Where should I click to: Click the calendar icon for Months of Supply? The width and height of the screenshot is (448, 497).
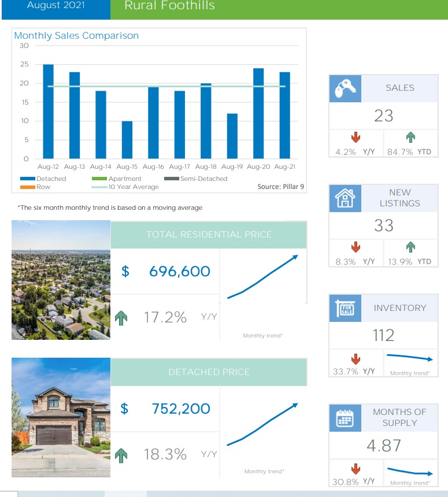(345, 418)
